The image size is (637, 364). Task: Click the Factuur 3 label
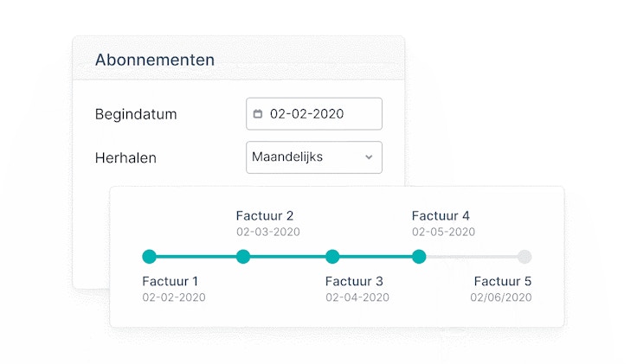[354, 281]
